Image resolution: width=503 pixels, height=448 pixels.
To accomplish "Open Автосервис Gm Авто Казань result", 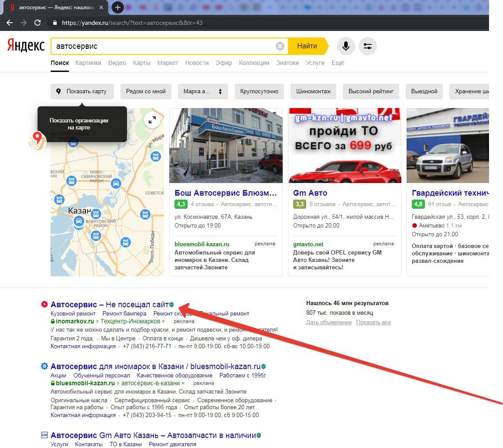I will click(x=153, y=435).
